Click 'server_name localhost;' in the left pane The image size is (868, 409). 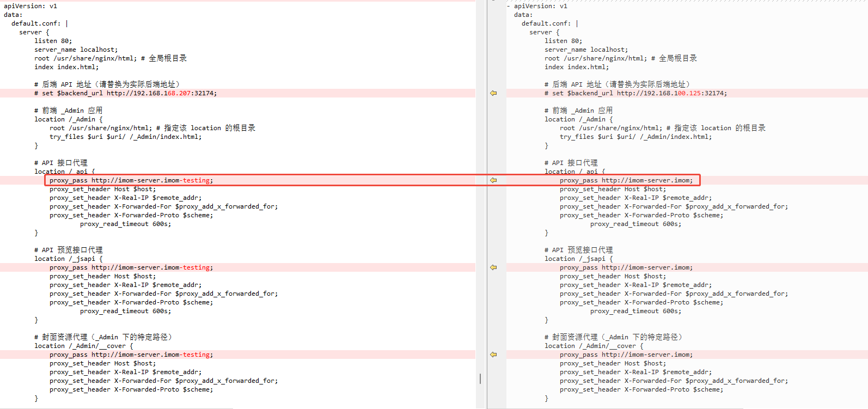pos(76,50)
